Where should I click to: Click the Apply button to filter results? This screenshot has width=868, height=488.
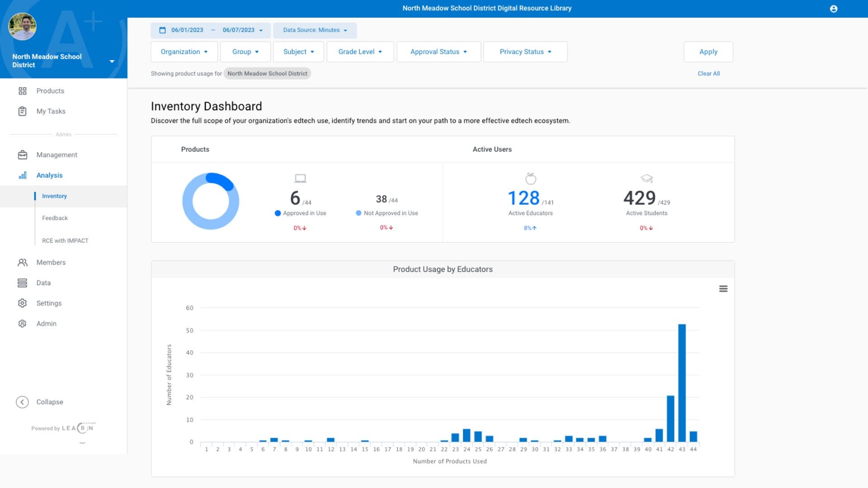pyautogui.click(x=708, y=51)
